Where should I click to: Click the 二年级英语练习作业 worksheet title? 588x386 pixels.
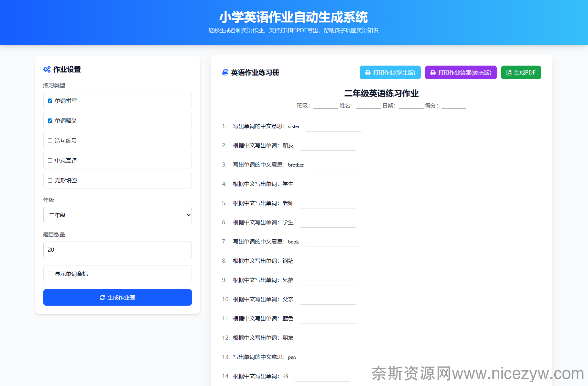(381, 93)
